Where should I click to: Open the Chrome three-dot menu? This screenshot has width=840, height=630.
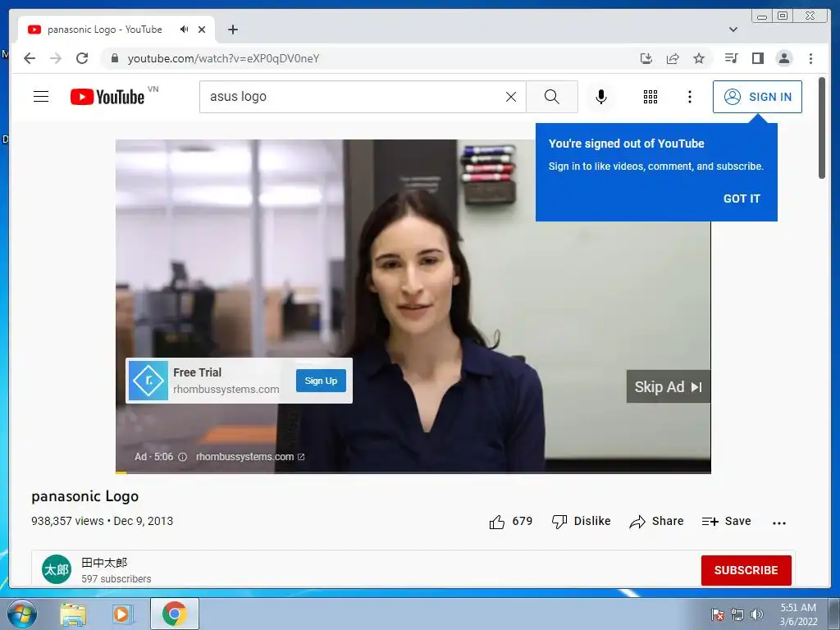(810, 58)
